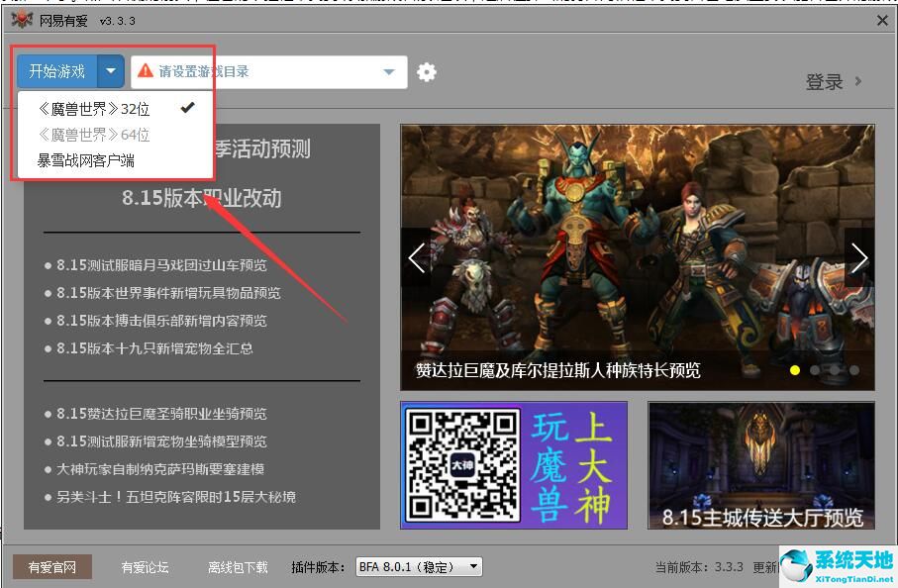Open 8.15版本职业改动 headline
898x588 pixels.
coord(202,198)
